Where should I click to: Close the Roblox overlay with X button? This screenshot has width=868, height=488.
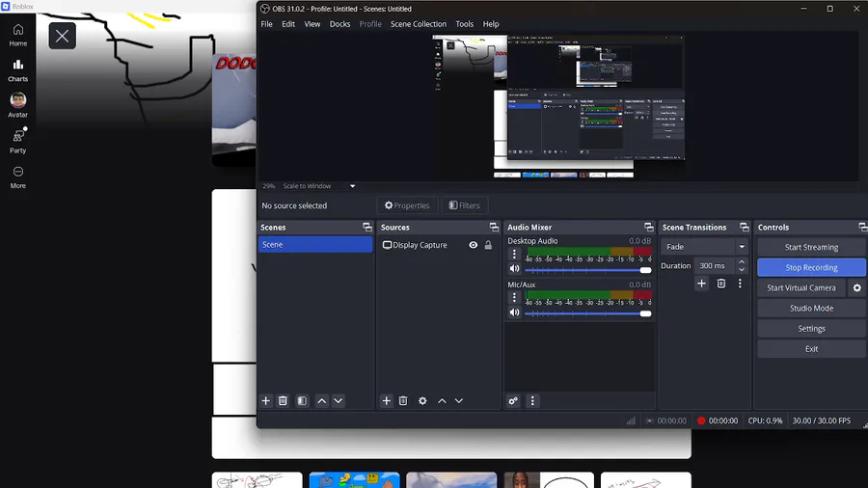pyautogui.click(x=62, y=36)
